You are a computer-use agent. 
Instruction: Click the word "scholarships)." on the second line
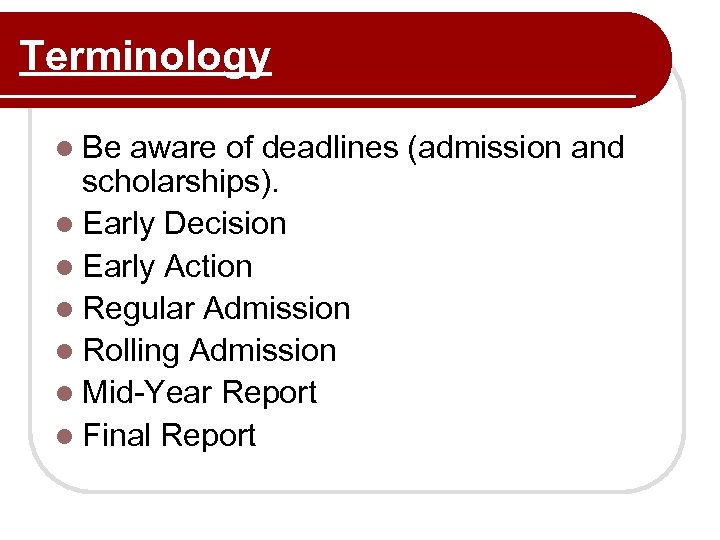click(x=182, y=182)
